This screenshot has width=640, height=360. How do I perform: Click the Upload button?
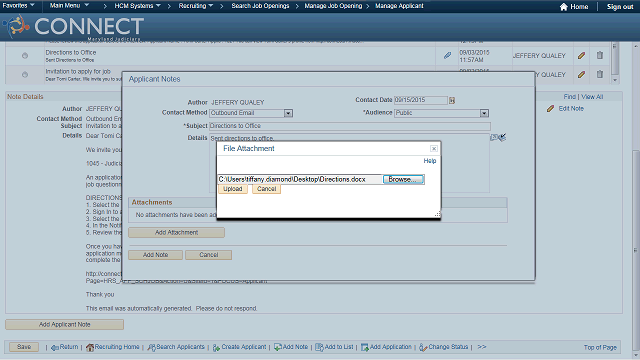coord(233,189)
